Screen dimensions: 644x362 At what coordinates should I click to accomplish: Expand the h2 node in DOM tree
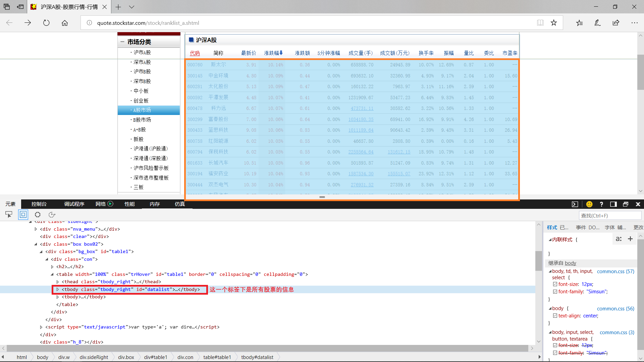(x=52, y=267)
